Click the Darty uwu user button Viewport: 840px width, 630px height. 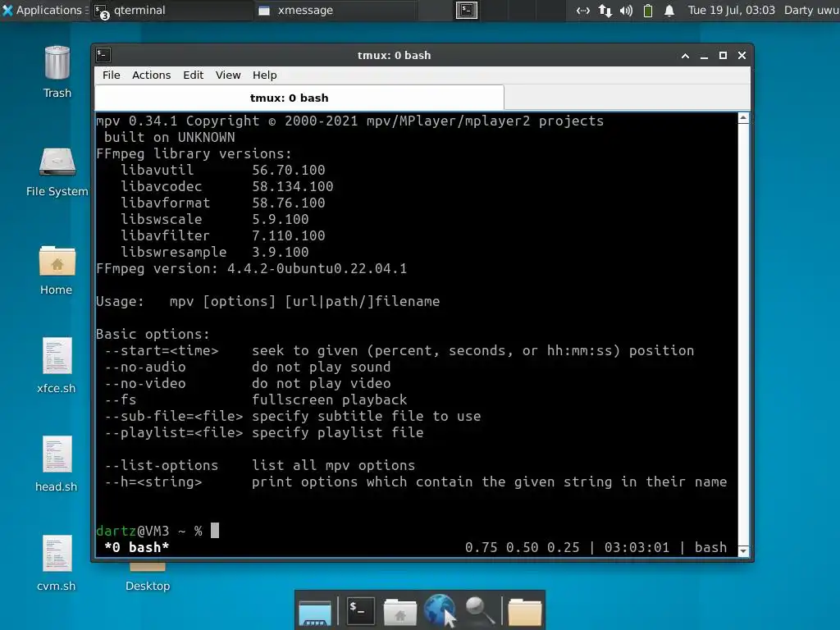coord(810,10)
